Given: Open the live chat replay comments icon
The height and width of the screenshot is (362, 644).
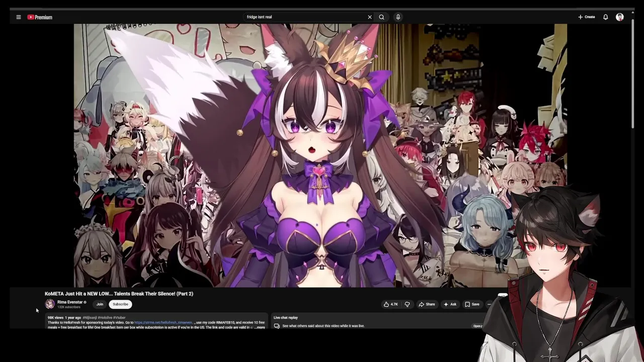Looking at the screenshot, I should [277, 326].
